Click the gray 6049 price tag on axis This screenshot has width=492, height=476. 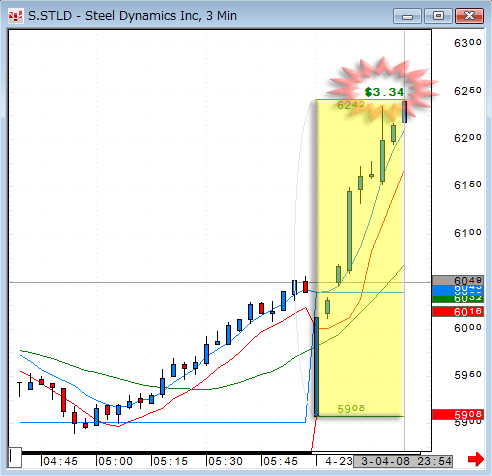(458, 280)
